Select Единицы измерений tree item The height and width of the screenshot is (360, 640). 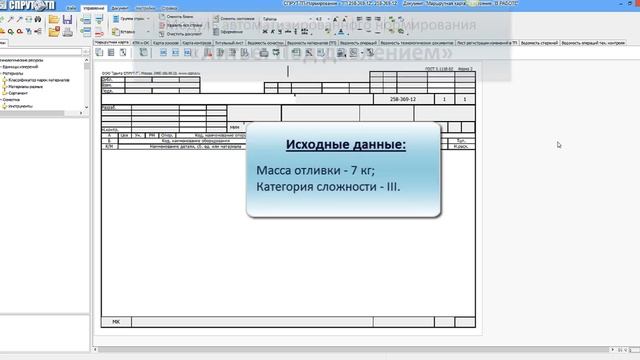20,67
